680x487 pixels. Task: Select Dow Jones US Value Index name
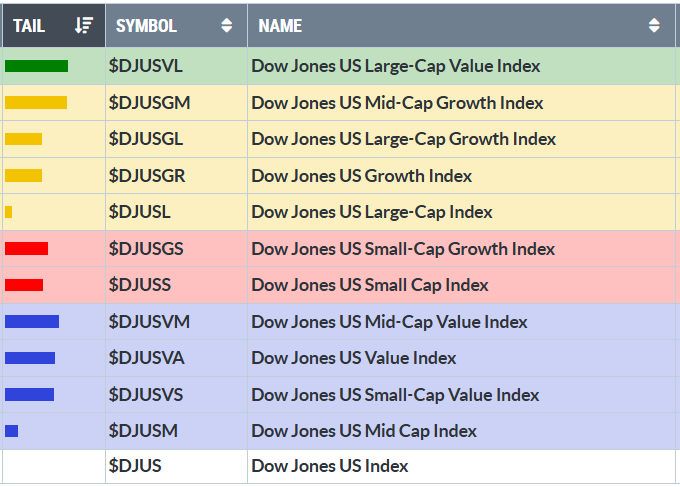tap(354, 358)
